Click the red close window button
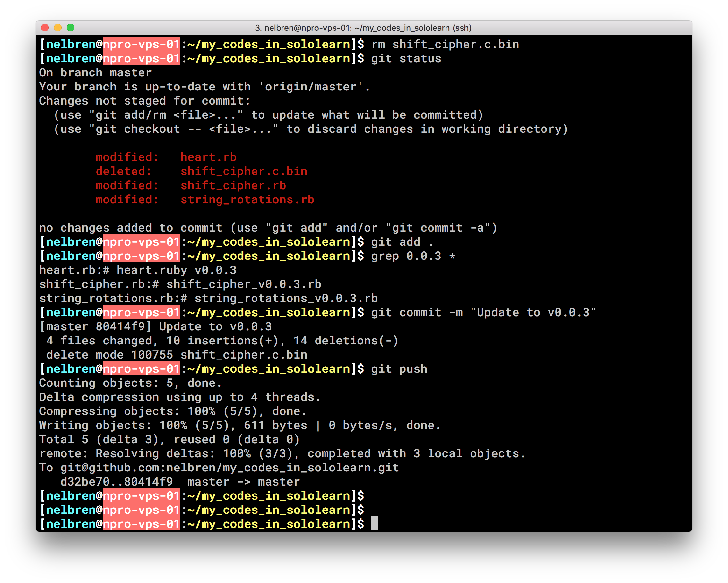The height and width of the screenshot is (583, 728). [45, 28]
